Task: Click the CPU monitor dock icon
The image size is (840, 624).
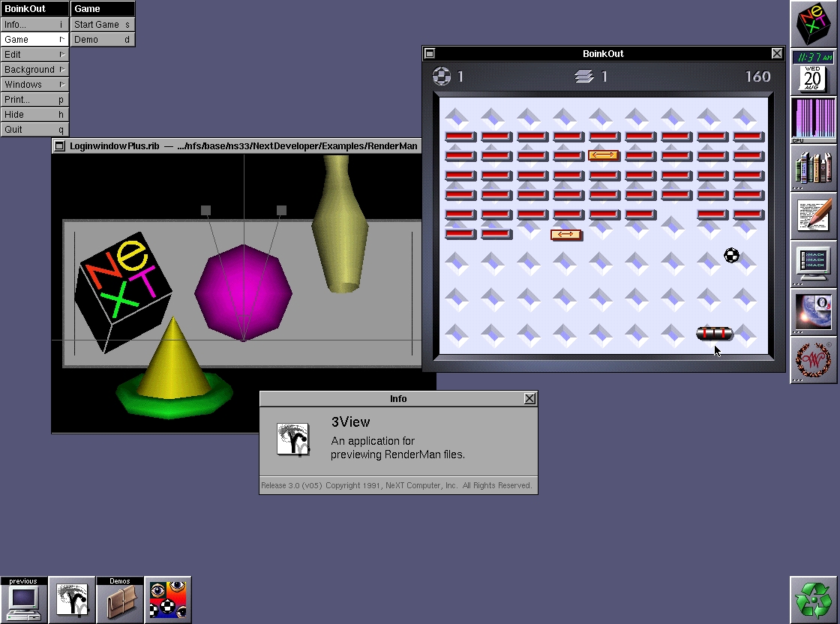Action: [814, 120]
